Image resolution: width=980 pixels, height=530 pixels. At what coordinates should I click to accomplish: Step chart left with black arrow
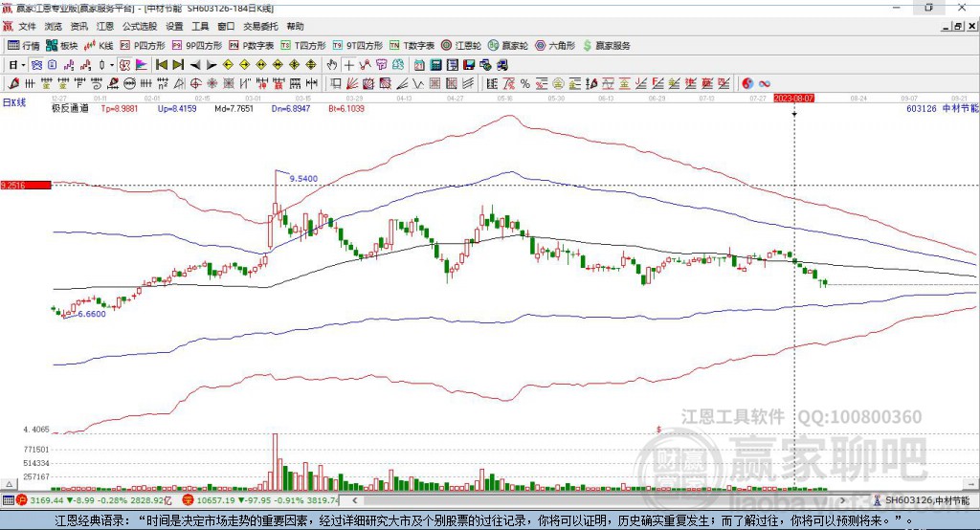tap(195, 65)
